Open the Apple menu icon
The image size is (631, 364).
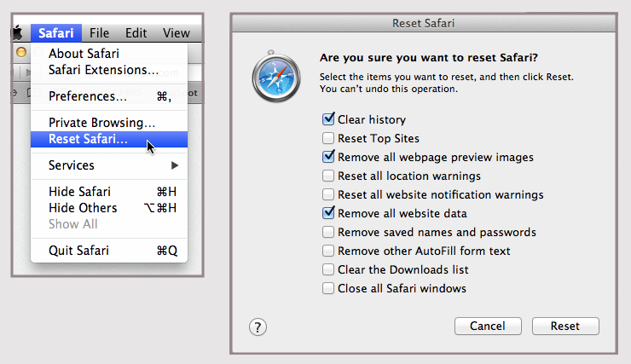(17, 33)
